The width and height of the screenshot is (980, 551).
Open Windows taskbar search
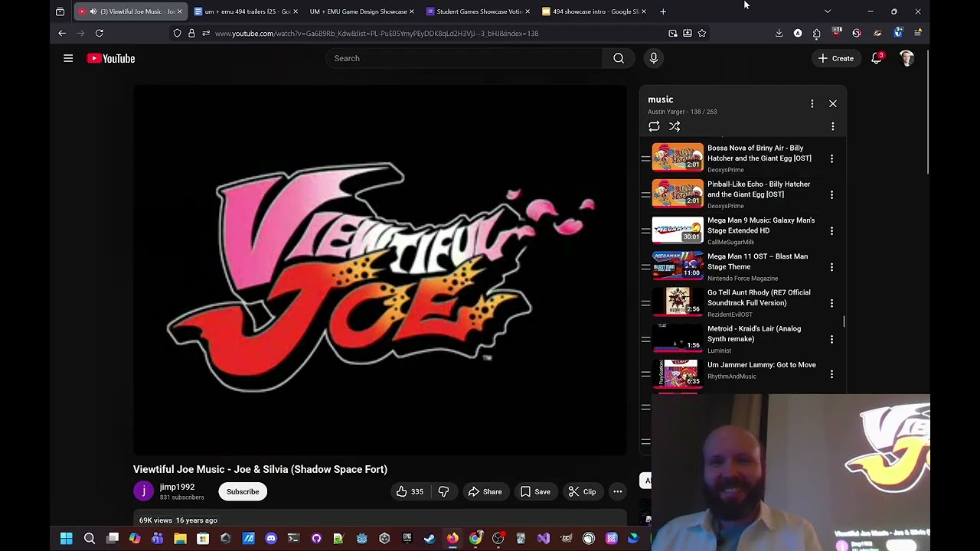coord(90,539)
